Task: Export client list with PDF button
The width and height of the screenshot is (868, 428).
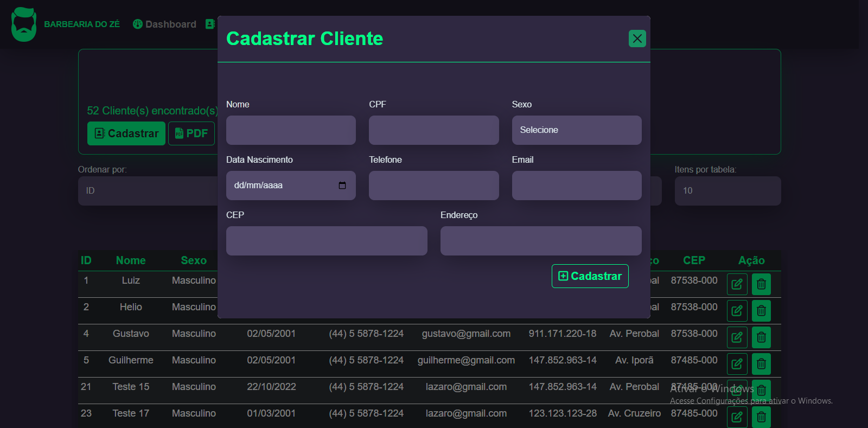Action: [x=192, y=133]
